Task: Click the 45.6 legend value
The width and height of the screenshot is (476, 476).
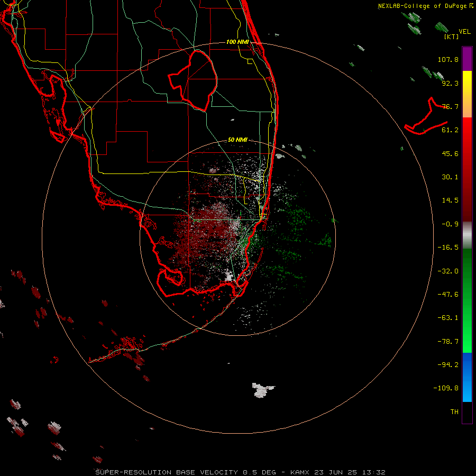Action: [450, 153]
